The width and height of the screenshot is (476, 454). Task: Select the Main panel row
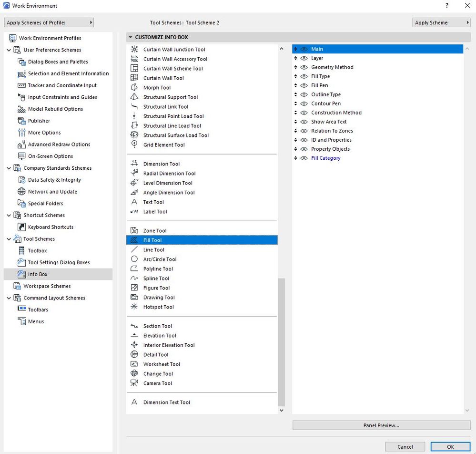coord(378,49)
